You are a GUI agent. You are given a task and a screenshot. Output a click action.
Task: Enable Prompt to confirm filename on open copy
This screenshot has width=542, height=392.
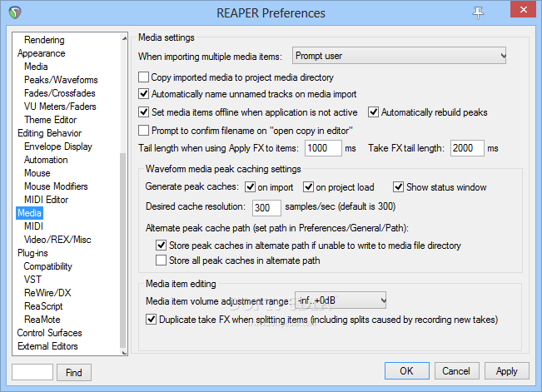pos(143,131)
